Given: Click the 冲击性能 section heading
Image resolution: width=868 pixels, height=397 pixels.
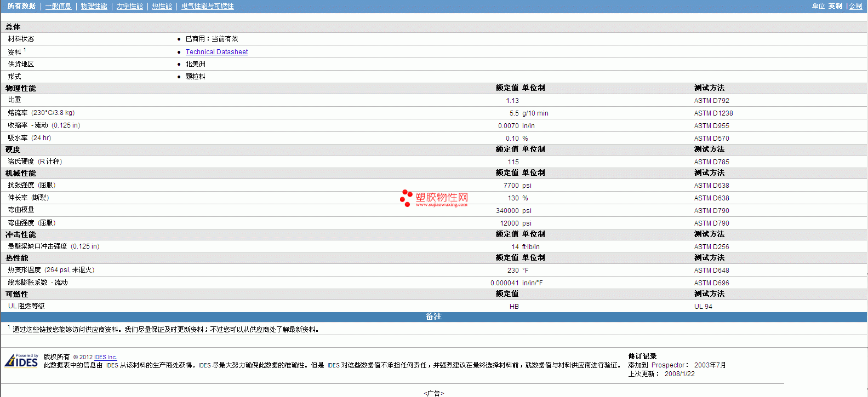Looking at the screenshot, I should 20,234.
